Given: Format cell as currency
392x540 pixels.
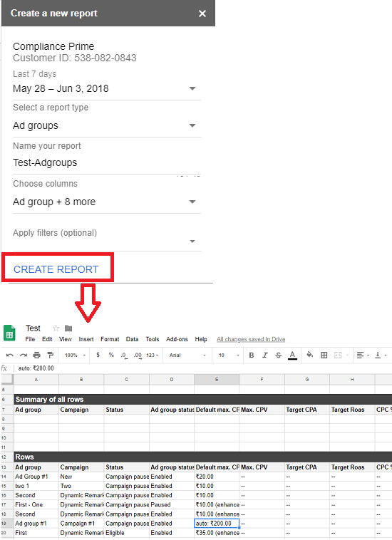Looking at the screenshot, I should point(98,355).
